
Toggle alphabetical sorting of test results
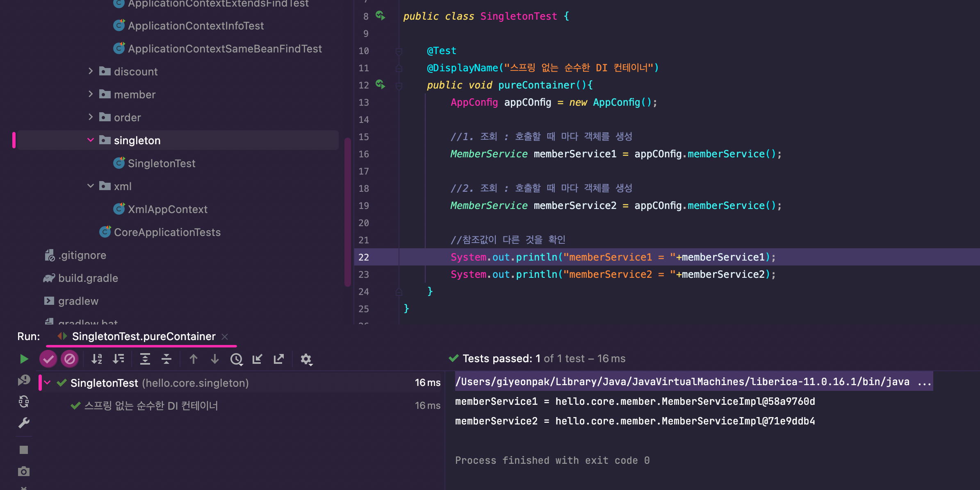97,359
